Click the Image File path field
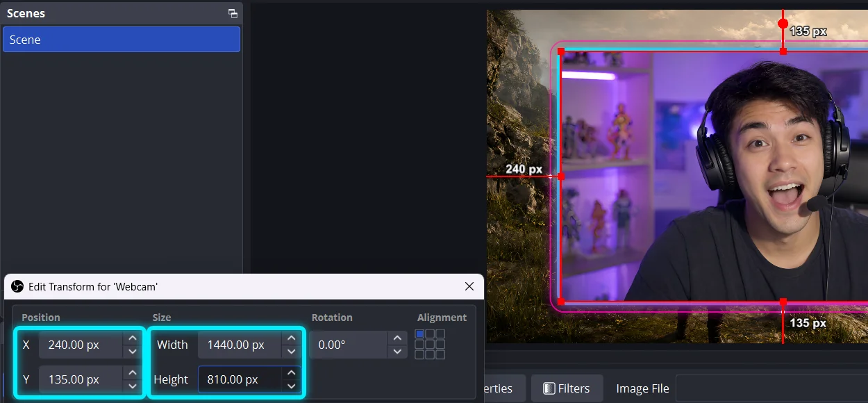This screenshot has height=403, width=868. coord(771,388)
